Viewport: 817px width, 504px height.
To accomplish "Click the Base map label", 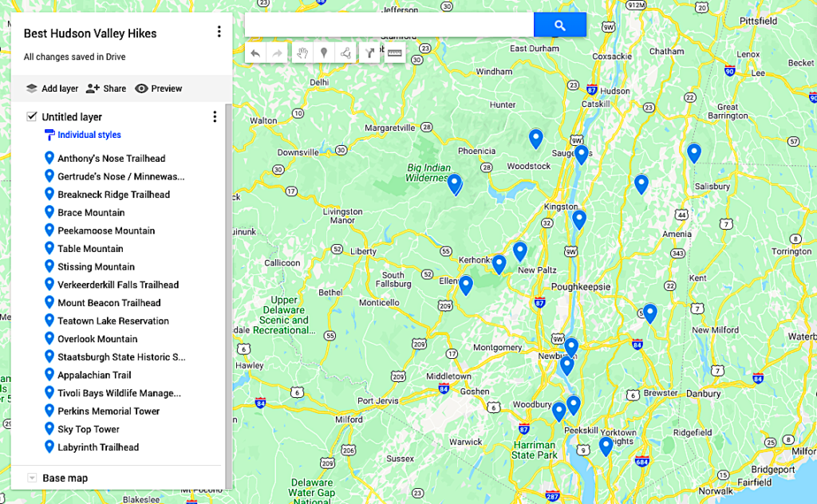I will (x=65, y=478).
